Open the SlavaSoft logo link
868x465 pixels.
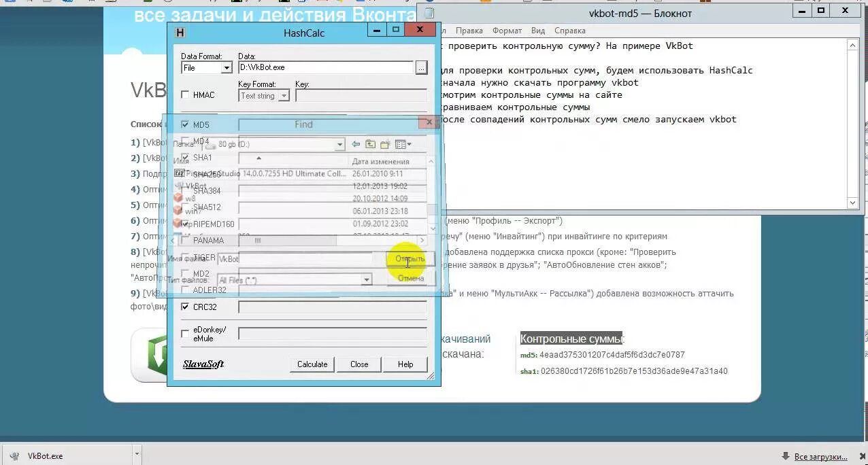(x=203, y=364)
